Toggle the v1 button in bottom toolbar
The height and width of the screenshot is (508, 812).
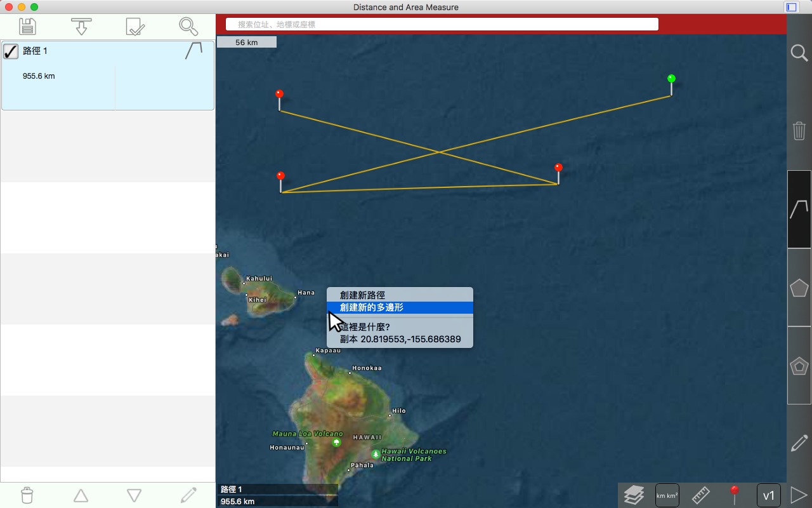click(768, 495)
